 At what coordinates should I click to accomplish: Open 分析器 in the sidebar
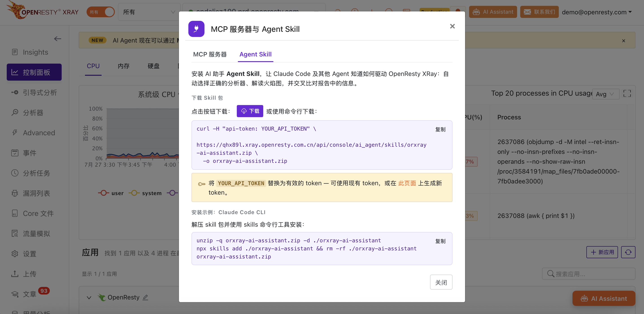tap(34, 113)
